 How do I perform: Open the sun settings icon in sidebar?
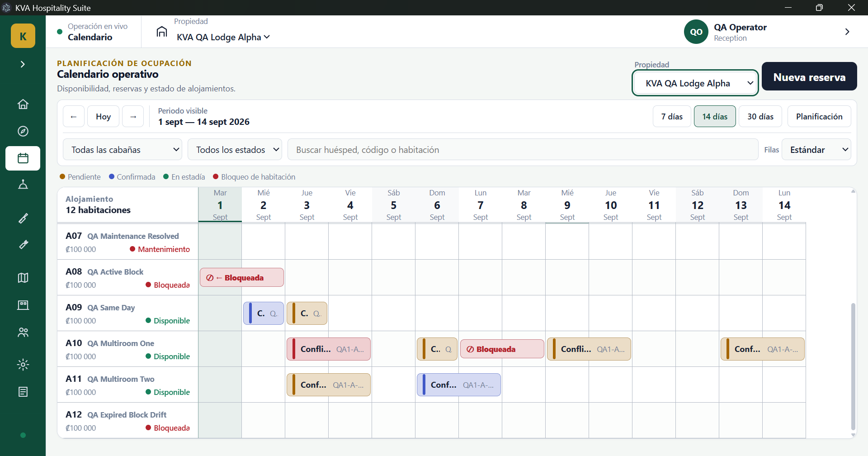[23, 365]
